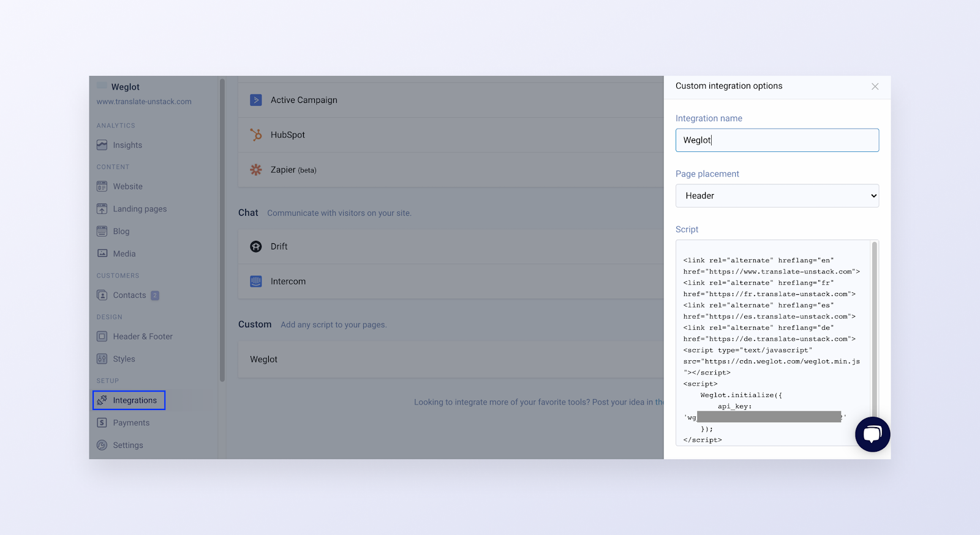Click 'Add any script to your pages.' text

click(x=334, y=325)
